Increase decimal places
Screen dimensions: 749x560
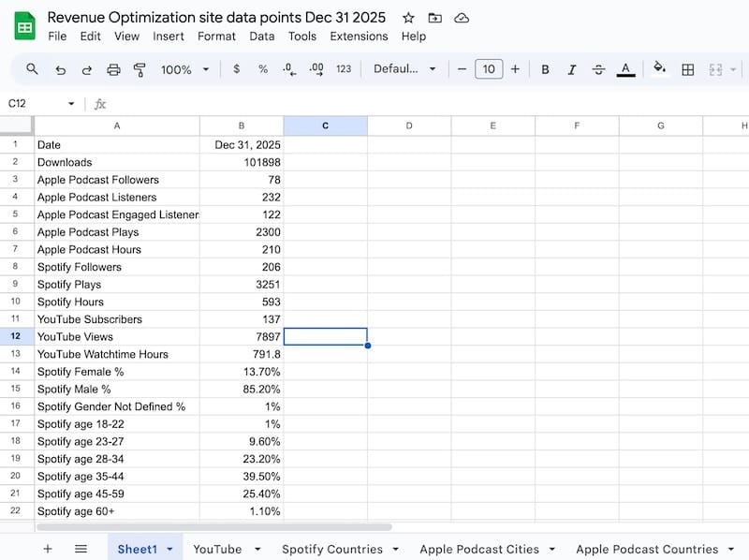[x=316, y=69]
